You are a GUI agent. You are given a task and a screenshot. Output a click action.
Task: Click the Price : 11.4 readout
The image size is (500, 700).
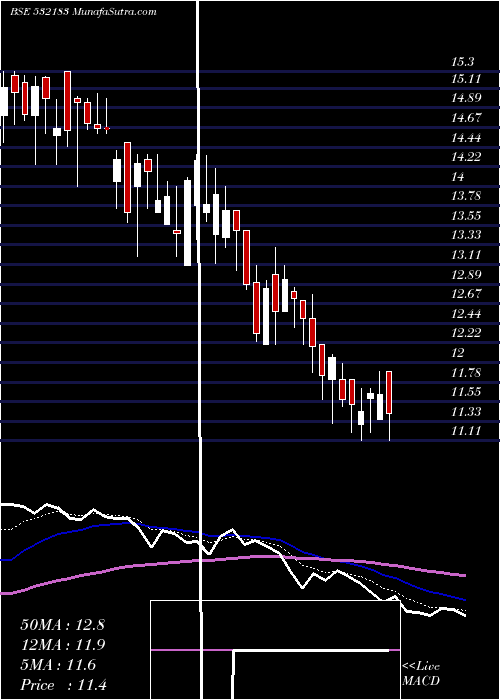(63, 685)
